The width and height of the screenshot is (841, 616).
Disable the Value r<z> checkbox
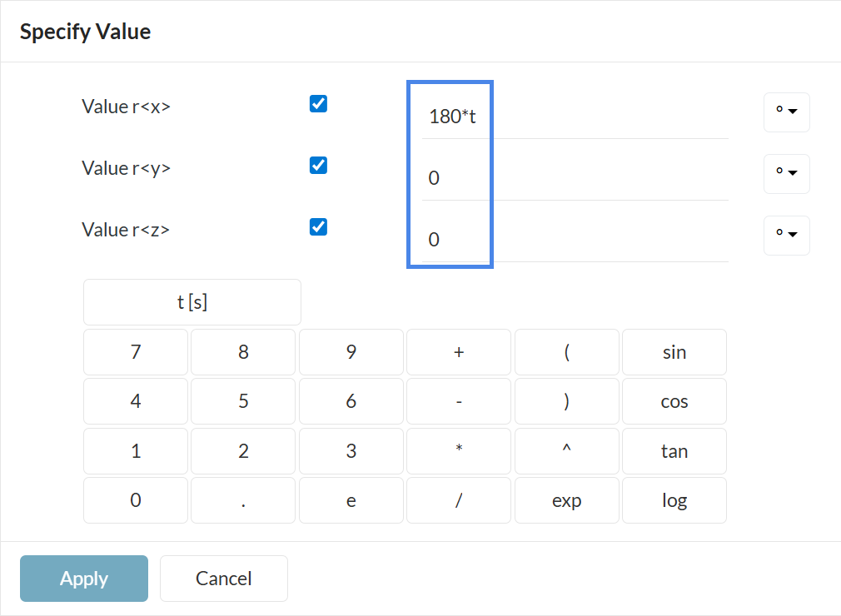pyautogui.click(x=318, y=227)
